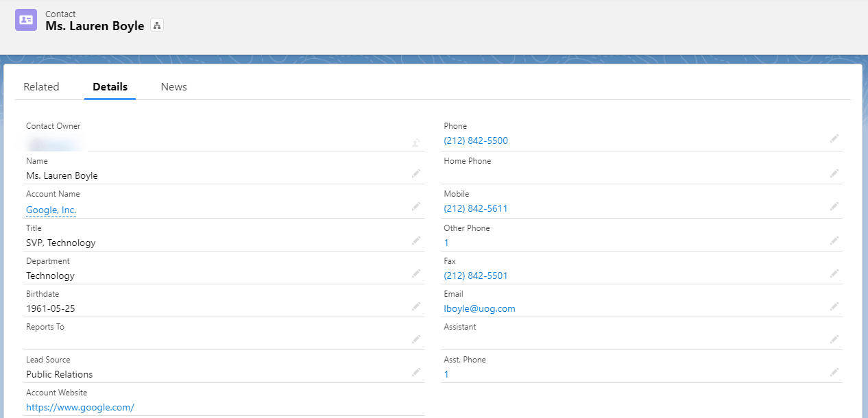Click the change owner icon for Contact Owner
This screenshot has width=868, height=418.
(x=415, y=143)
